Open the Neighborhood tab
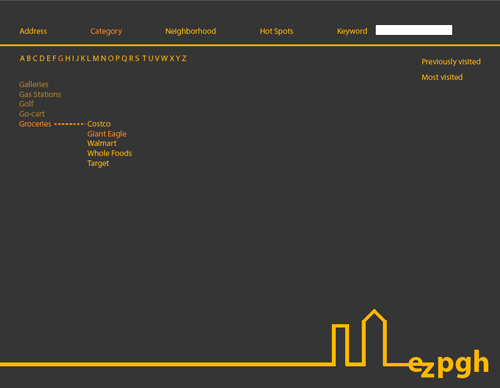This screenshot has width=500, height=388. [x=191, y=31]
